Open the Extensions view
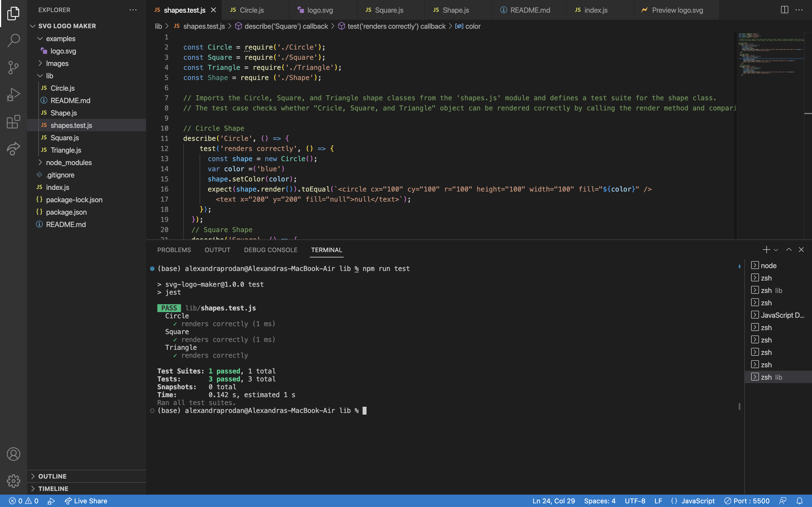The height and width of the screenshot is (507, 812). pos(13,122)
